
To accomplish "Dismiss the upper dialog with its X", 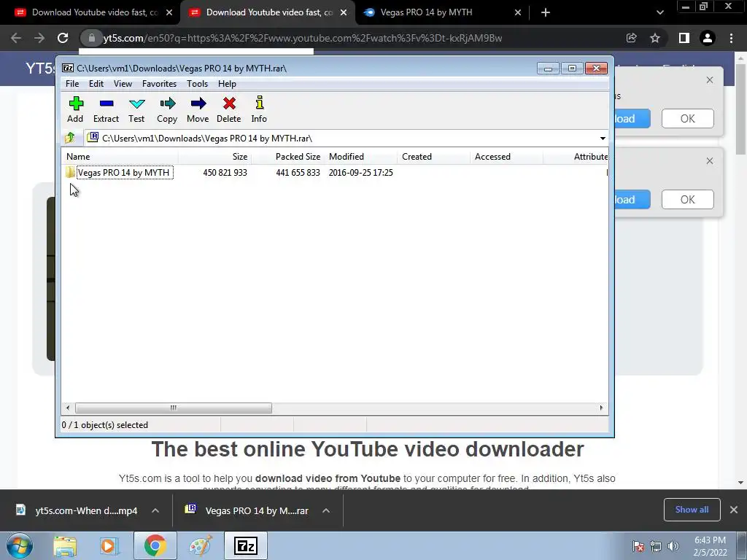I will (x=710, y=80).
